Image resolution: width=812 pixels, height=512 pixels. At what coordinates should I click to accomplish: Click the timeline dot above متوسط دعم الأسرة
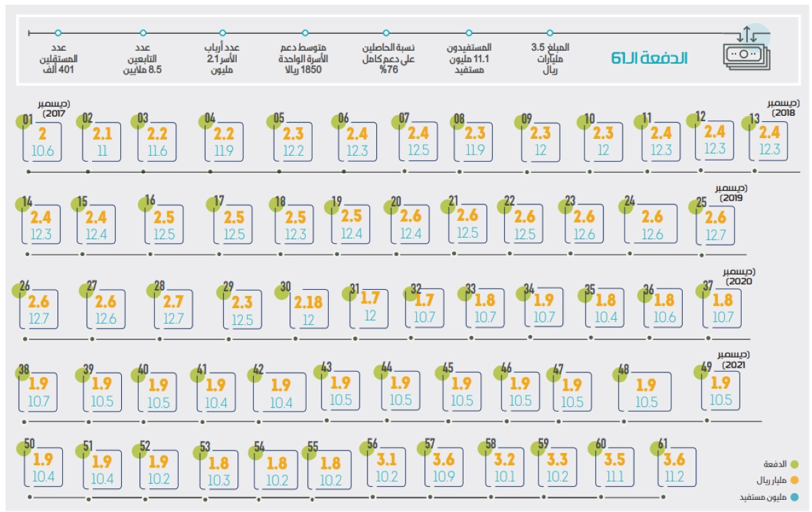coord(305,33)
